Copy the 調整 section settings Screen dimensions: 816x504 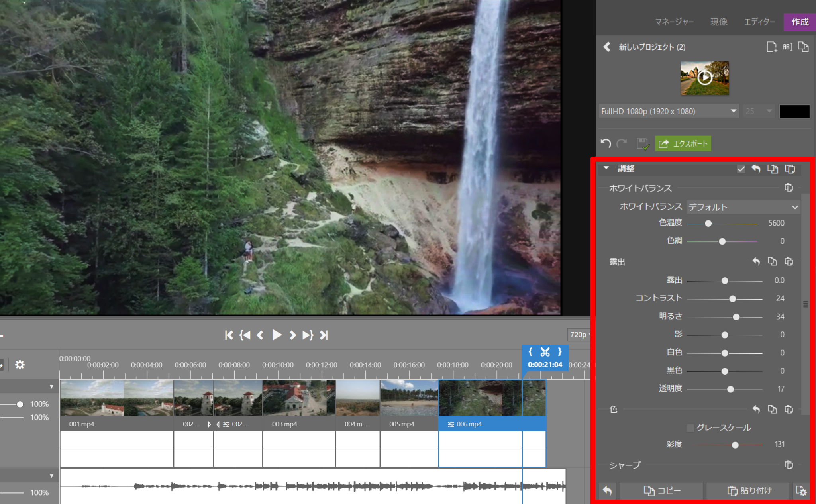(773, 169)
